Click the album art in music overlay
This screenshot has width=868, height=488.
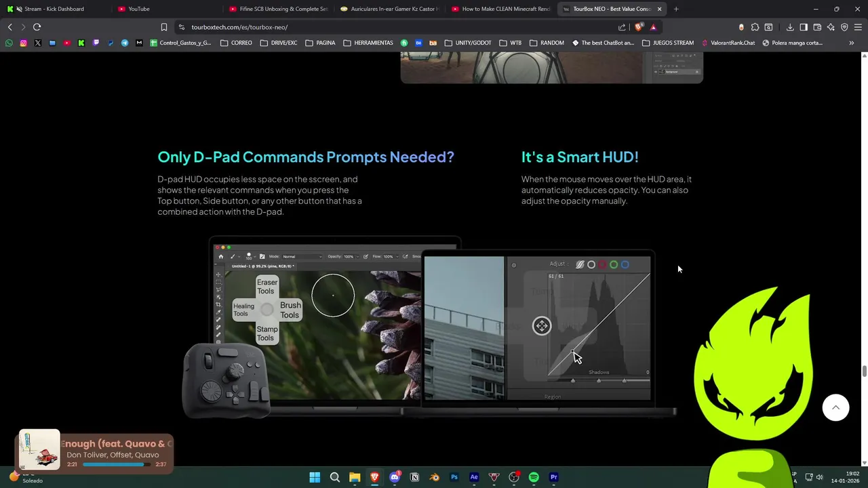click(x=39, y=450)
